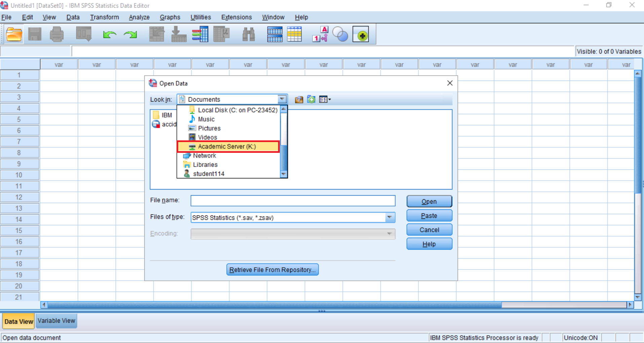The image size is (644, 343).
Task: Click the horizontal scrollbar left arrow
Action: tap(44, 305)
